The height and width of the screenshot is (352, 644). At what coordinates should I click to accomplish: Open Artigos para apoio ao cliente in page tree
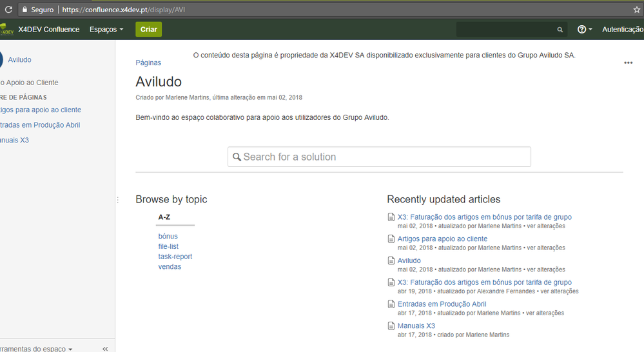41,110
